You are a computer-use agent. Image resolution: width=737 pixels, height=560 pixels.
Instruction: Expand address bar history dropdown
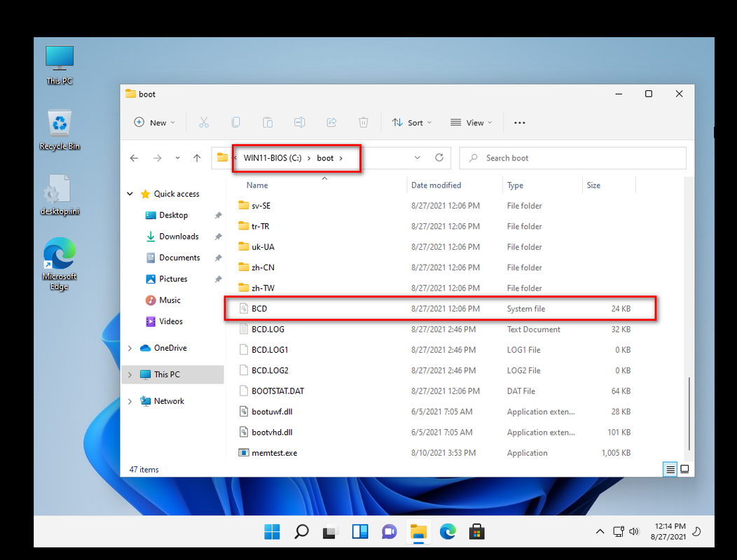(x=417, y=158)
